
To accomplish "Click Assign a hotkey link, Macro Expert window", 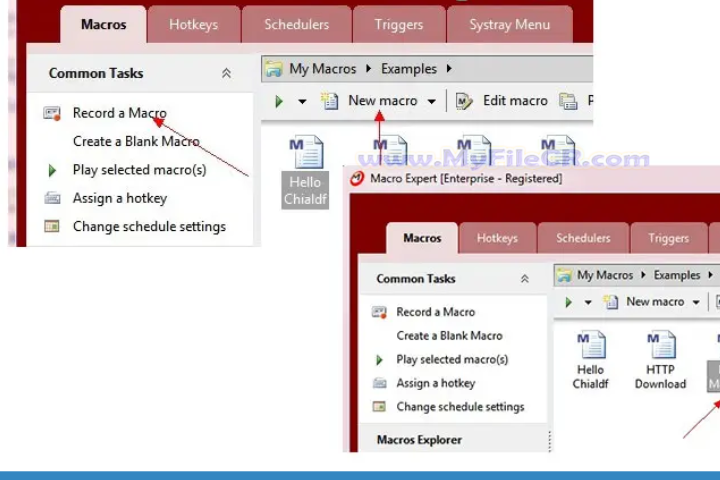I will pos(436,383).
